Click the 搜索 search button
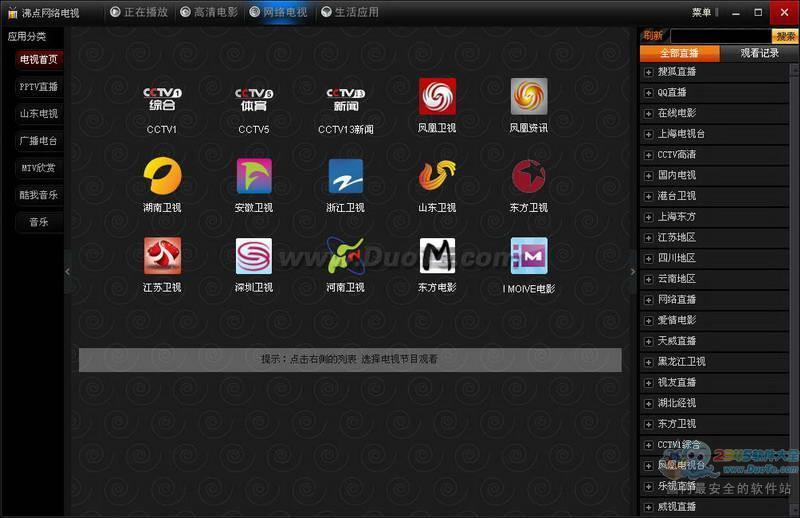800x518 pixels. [x=786, y=36]
